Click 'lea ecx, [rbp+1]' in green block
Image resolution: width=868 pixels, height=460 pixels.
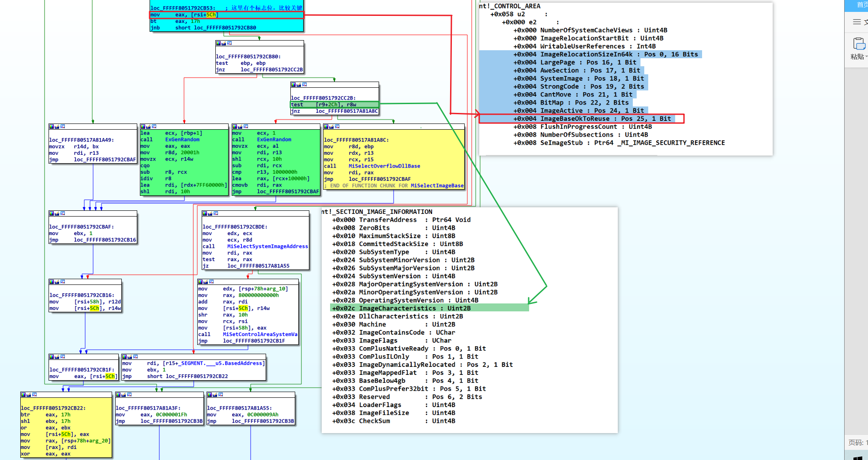[x=171, y=133]
